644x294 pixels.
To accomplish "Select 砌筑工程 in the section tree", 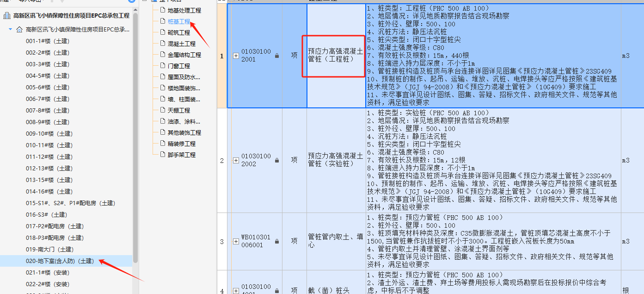I will point(178,32).
